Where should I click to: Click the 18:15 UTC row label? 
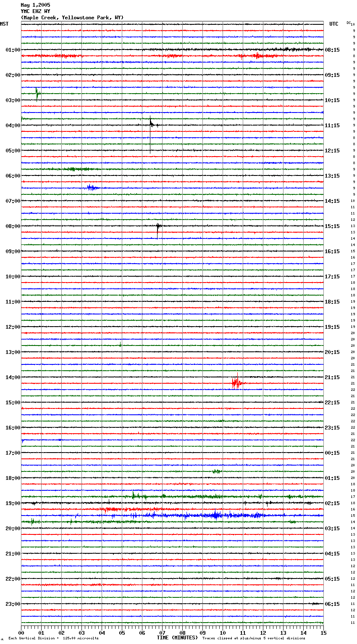pyautogui.click(x=332, y=302)
